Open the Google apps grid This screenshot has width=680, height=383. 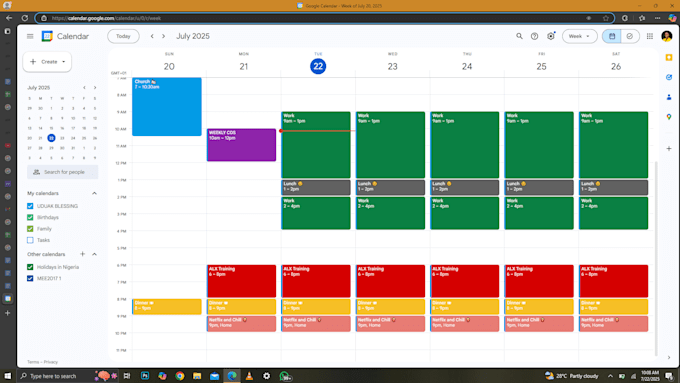coord(650,36)
